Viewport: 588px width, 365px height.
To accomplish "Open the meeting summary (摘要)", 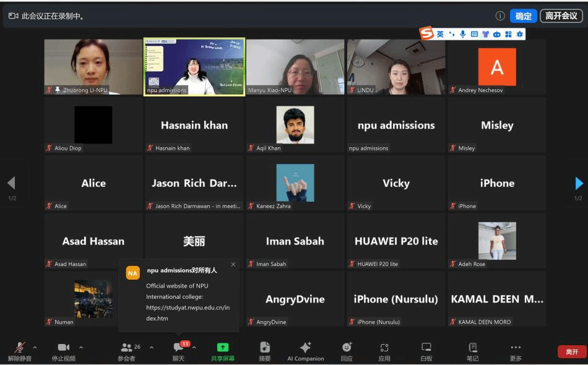I will tap(265, 350).
